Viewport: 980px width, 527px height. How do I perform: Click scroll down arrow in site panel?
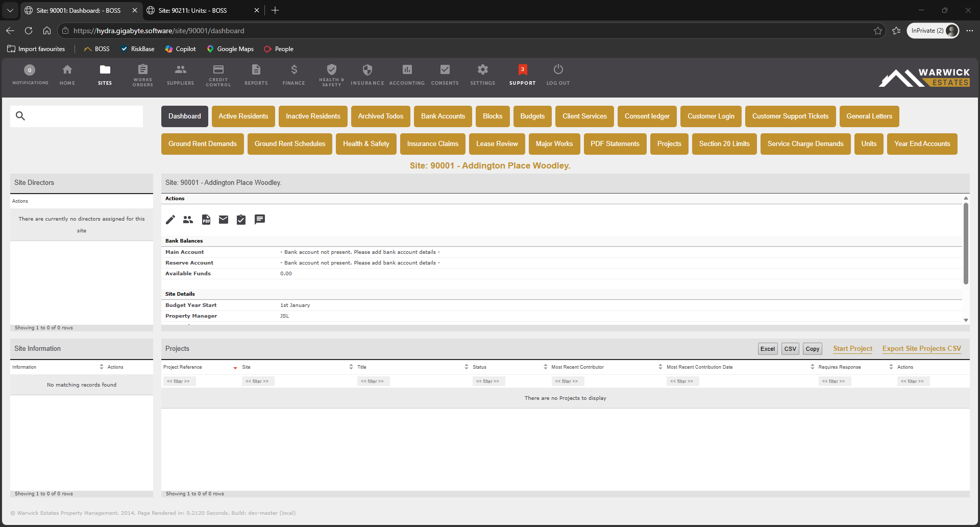[x=966, y=320]
